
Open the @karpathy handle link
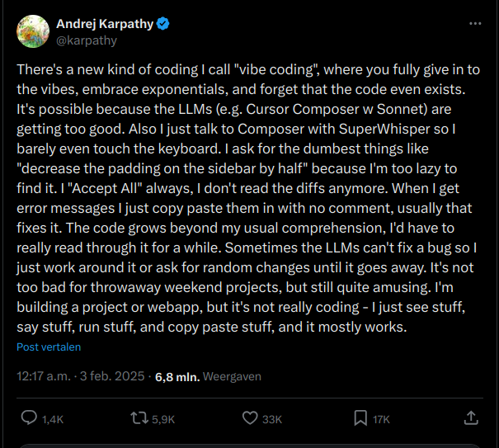coord(86,40)
